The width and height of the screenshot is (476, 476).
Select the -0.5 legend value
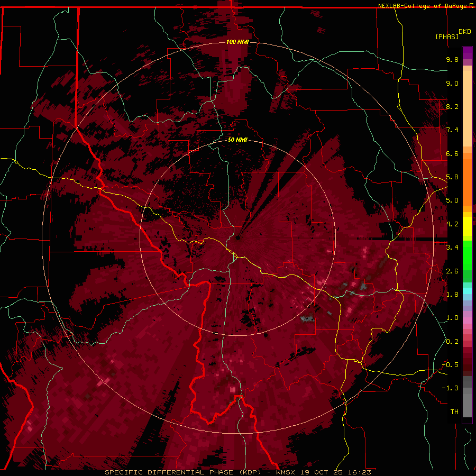[x=450, y=365]
